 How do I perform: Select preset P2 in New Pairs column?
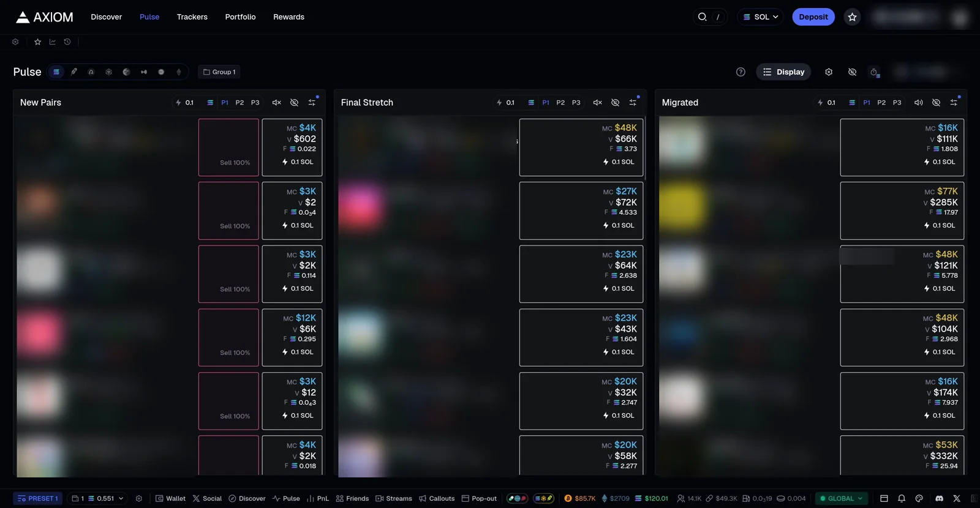click(239, 102)
